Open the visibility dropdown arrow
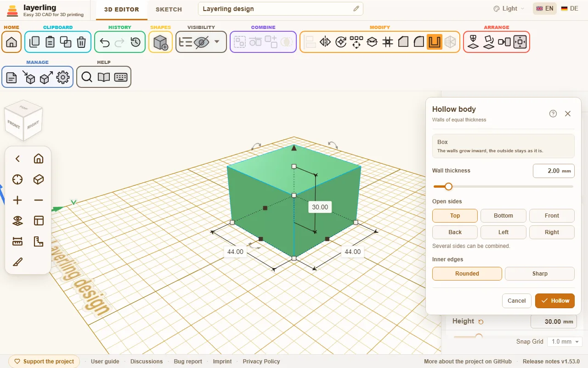The image size is (588, 368). point(217,42)
